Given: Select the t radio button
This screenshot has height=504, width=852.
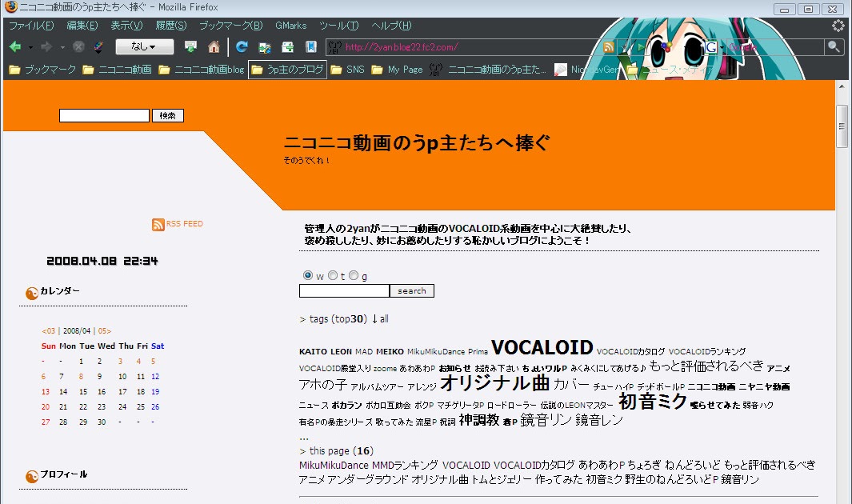Looking at the screenshot, I should click(333, 275).
